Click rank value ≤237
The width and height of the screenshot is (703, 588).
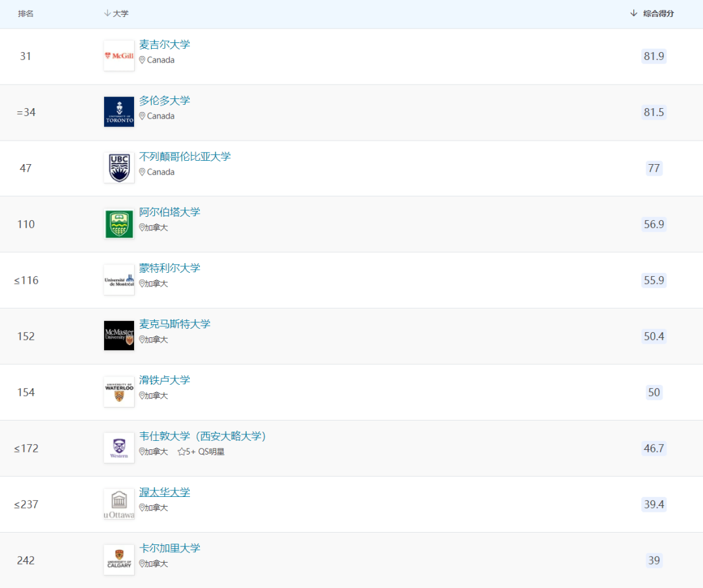click(x=26, y=505)
